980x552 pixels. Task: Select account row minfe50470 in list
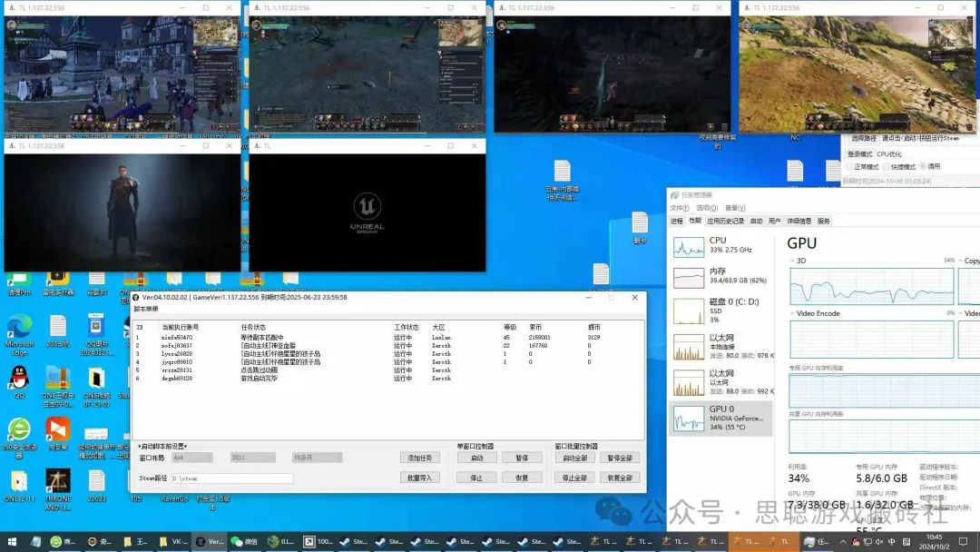177,337
